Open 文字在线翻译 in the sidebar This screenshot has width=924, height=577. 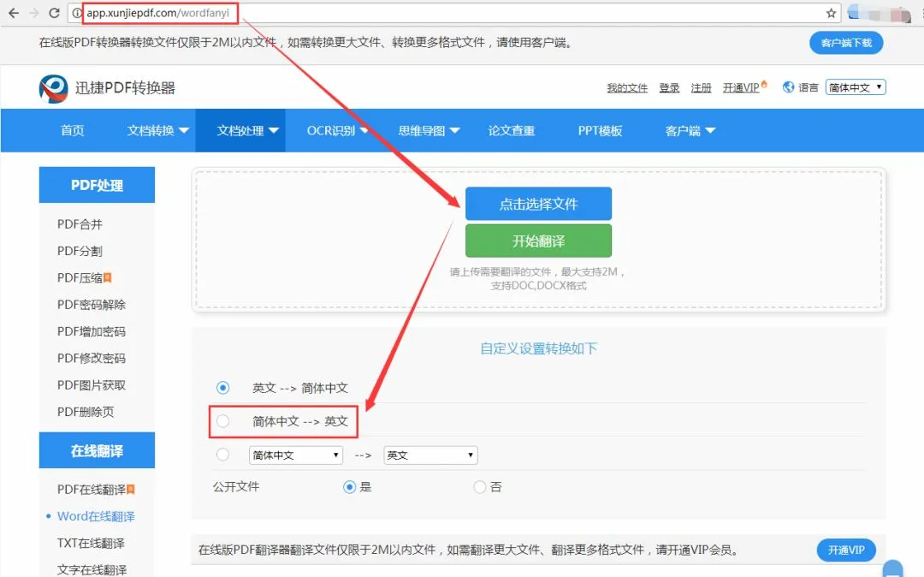[92, 570]
